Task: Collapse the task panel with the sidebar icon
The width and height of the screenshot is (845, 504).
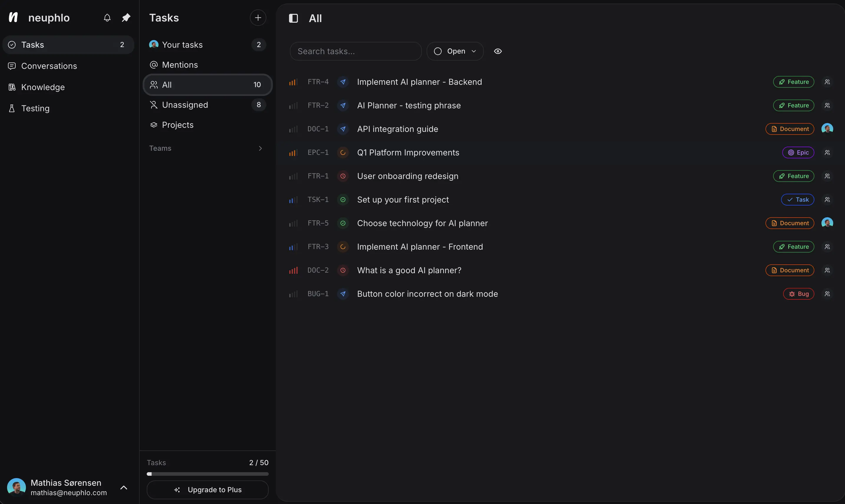Action: [x=293, y=18]
